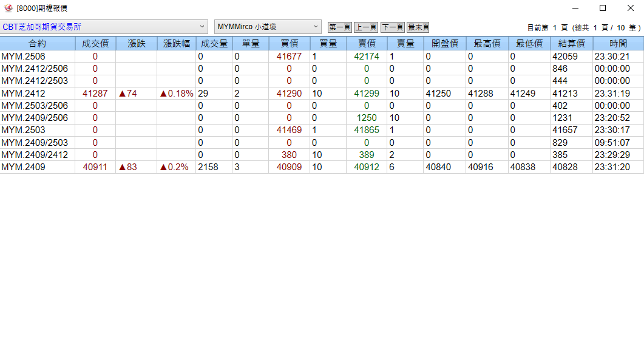
Task: Jump to the last page with 最末頁
Action: [x=418, y=27]
